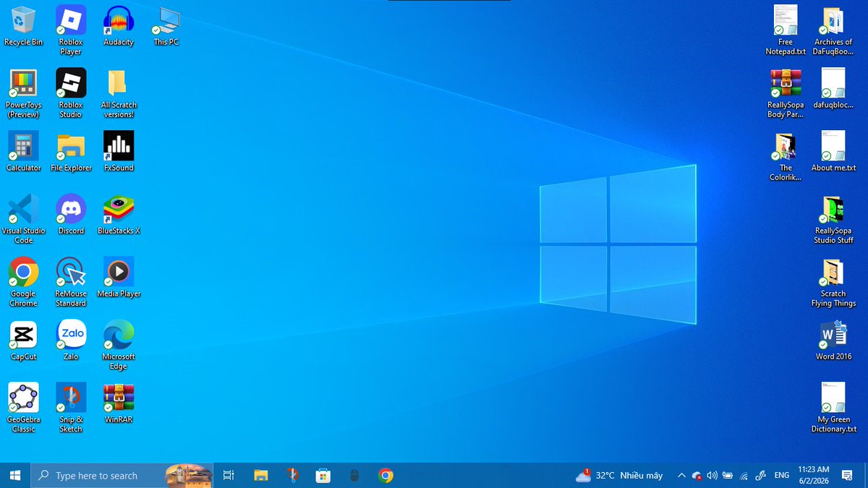Open the speaker volume tray control

[712, 475]
